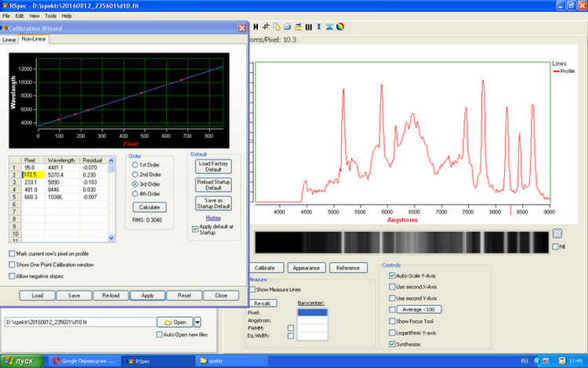Click calibration table scroll up arrow
This screenshot has height=368, width=588.
pos(111,161)
